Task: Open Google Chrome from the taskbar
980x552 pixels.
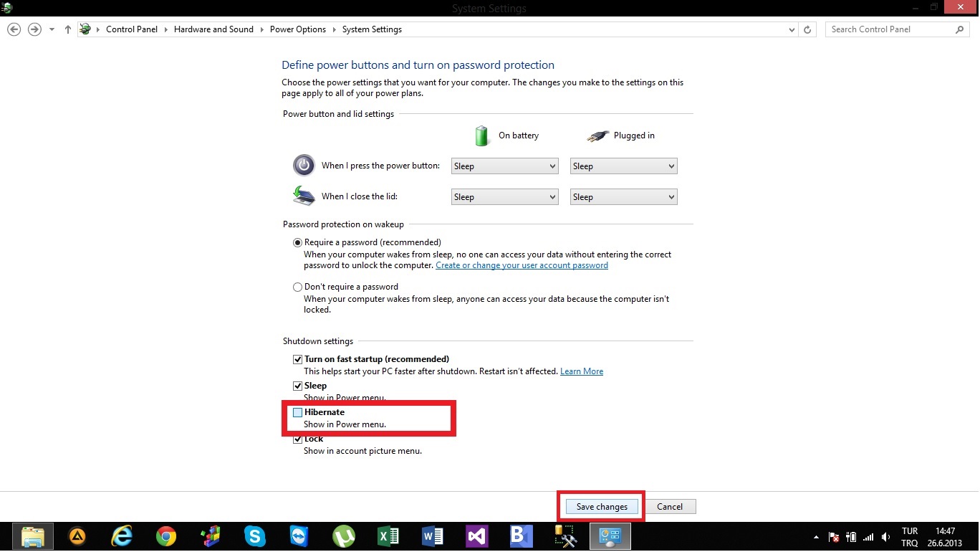Action: [x=166, y=536]
